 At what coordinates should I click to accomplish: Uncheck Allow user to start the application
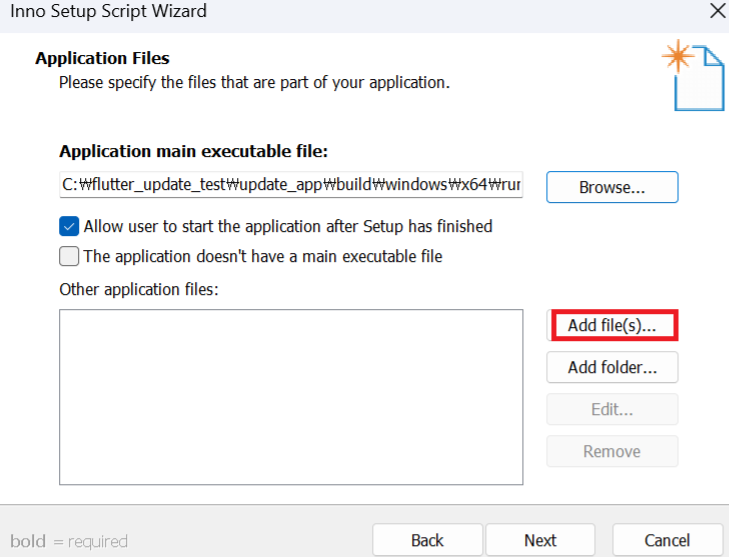tap(69, 226)
